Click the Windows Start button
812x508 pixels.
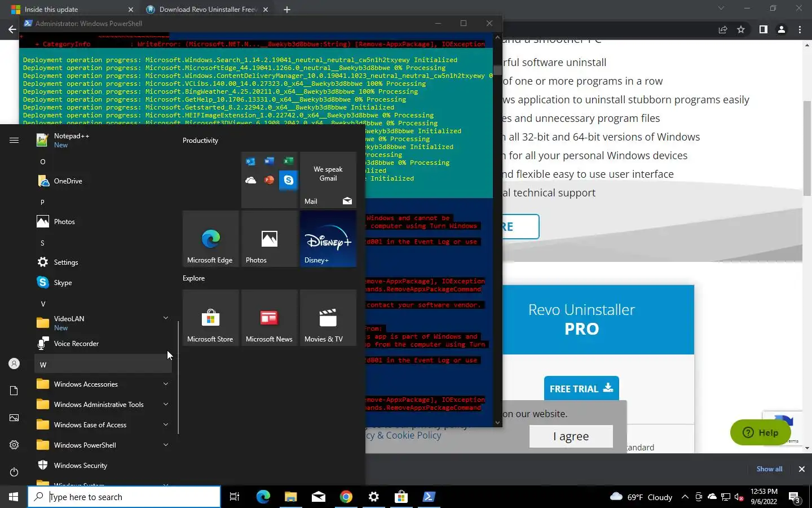14,497
